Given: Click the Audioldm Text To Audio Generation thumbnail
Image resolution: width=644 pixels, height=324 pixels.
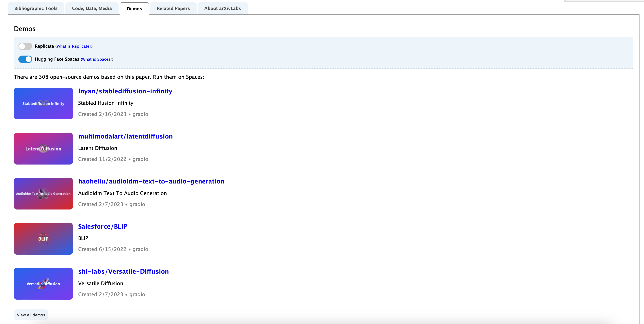Looking at the screenshot, I should (43, 193).
